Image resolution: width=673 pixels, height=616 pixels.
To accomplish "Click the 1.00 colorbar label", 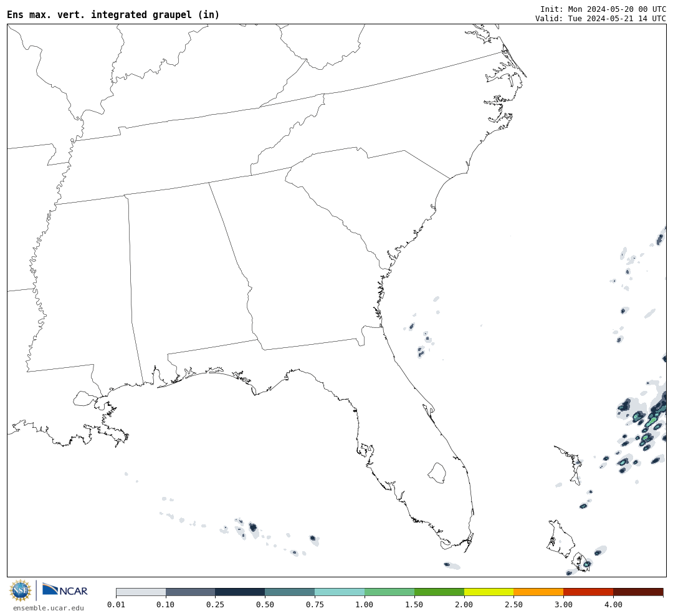I will pyautogui.click(x=365, y=604).
